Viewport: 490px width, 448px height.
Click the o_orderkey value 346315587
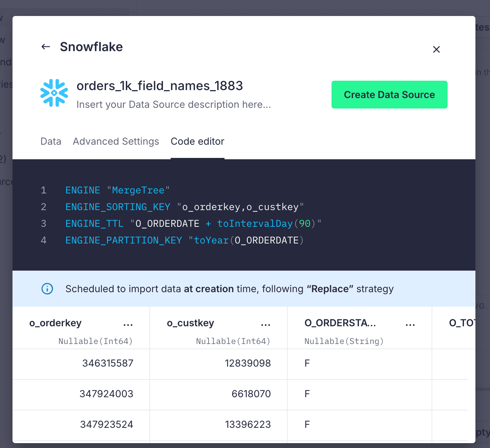107,363
